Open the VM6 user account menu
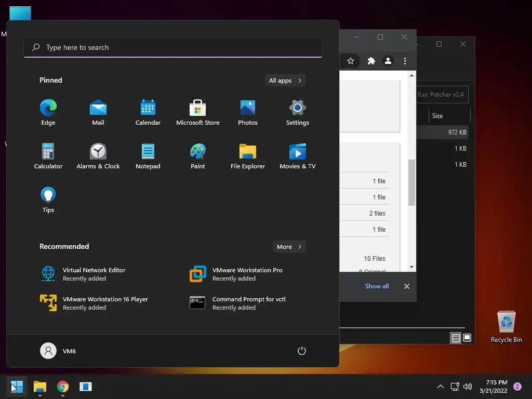The height and width of the screenshot is (399, 532). tap(58, 351)
